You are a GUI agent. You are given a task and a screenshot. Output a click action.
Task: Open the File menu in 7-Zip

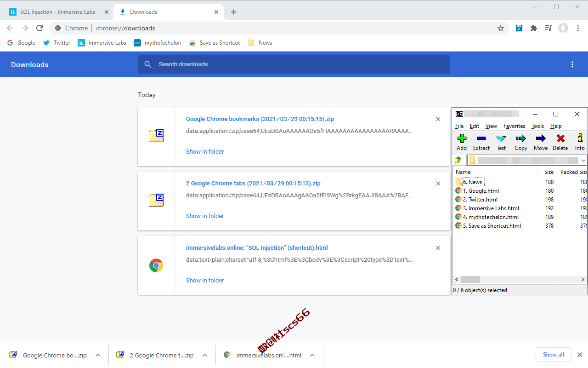pos(459,126)
